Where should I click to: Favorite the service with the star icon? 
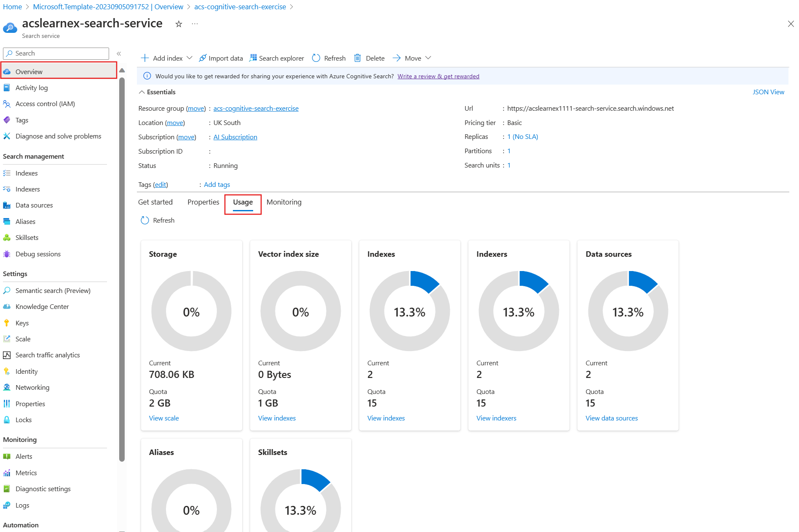(179, 24)
